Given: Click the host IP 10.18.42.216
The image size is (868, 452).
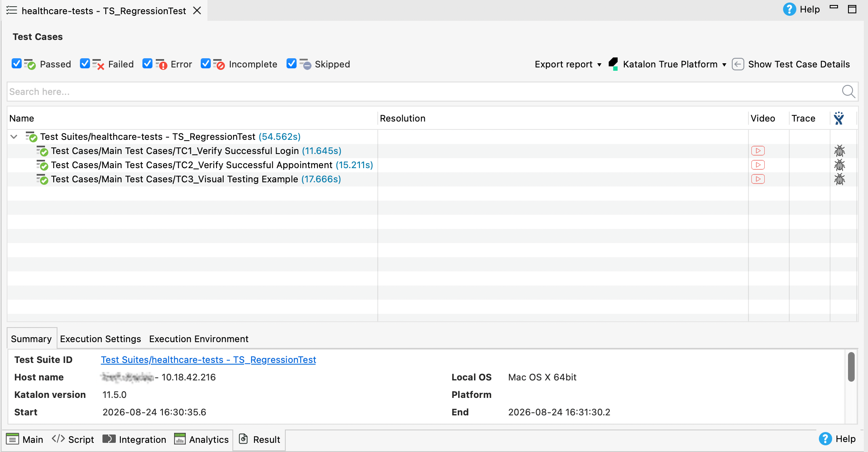Looking at the screenshot, I should [x=189, y=377].
